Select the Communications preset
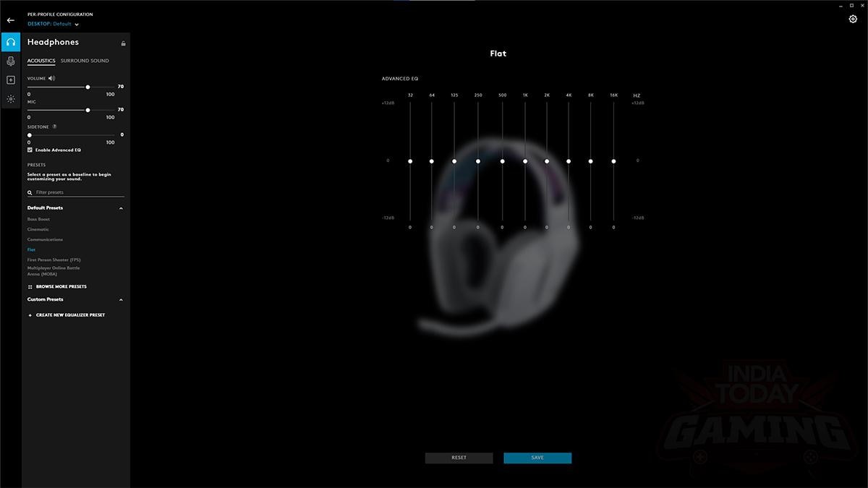Image resolution: width=868 pixels, height=488 pixels. [45, 239]
